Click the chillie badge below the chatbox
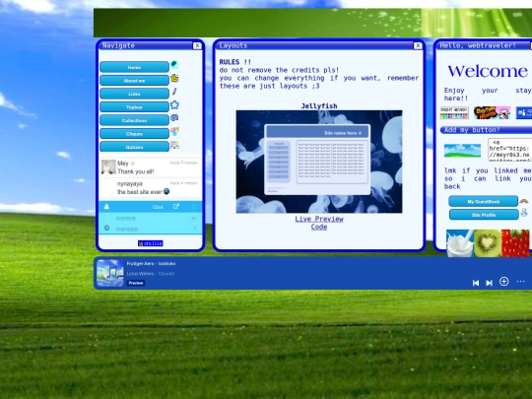The height and width of the screenshot is (399, 532). coord(151,243)
